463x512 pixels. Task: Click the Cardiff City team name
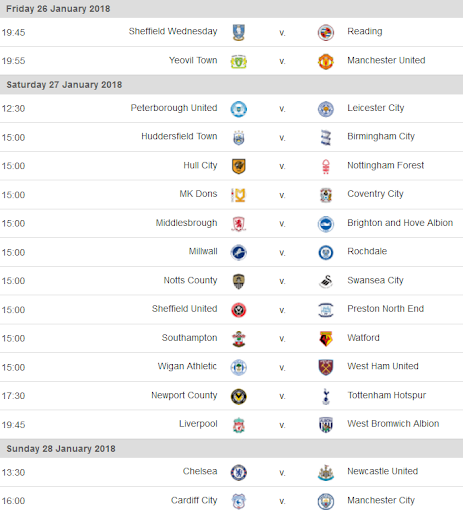pos(194,500)
